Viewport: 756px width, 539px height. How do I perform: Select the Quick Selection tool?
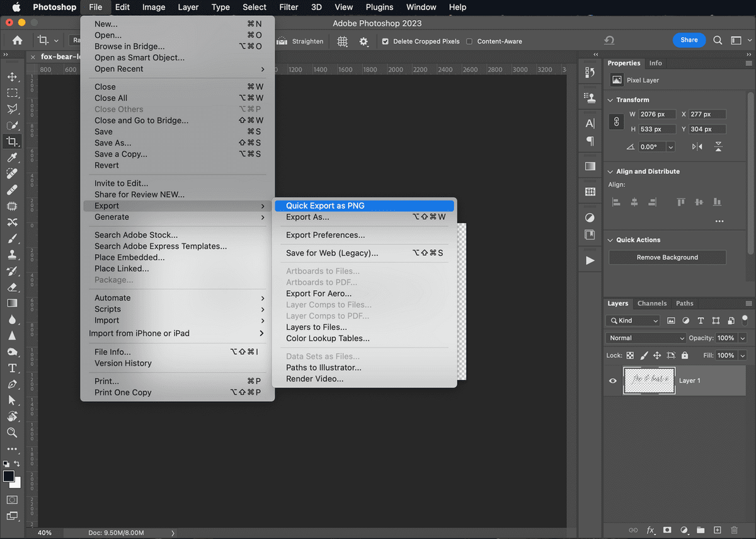point(12,125)
